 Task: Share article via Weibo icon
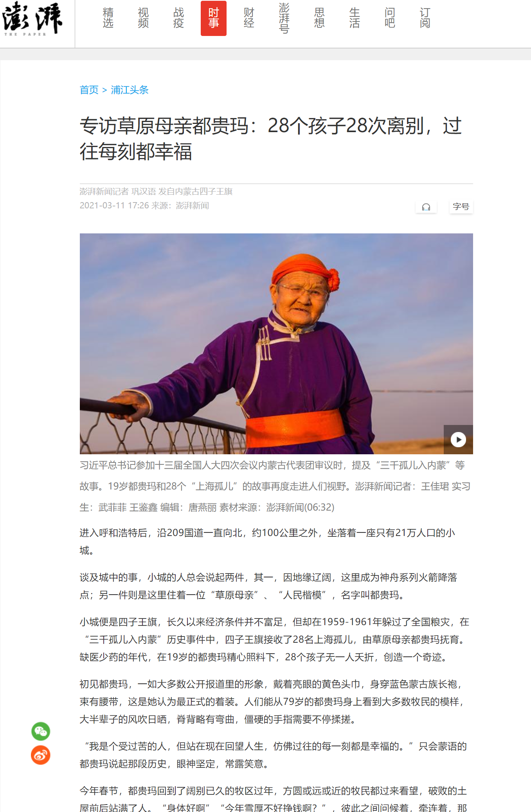[x=41, y=755]
